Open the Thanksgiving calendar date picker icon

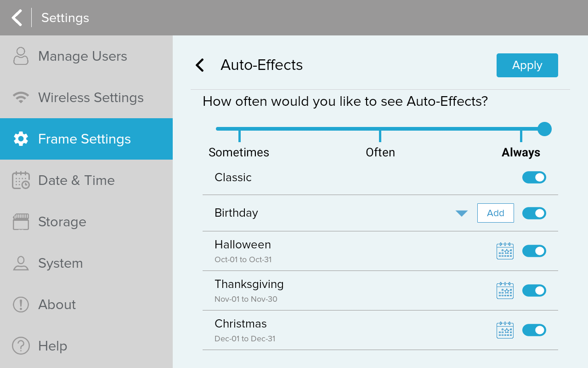(x=505, y=291)
